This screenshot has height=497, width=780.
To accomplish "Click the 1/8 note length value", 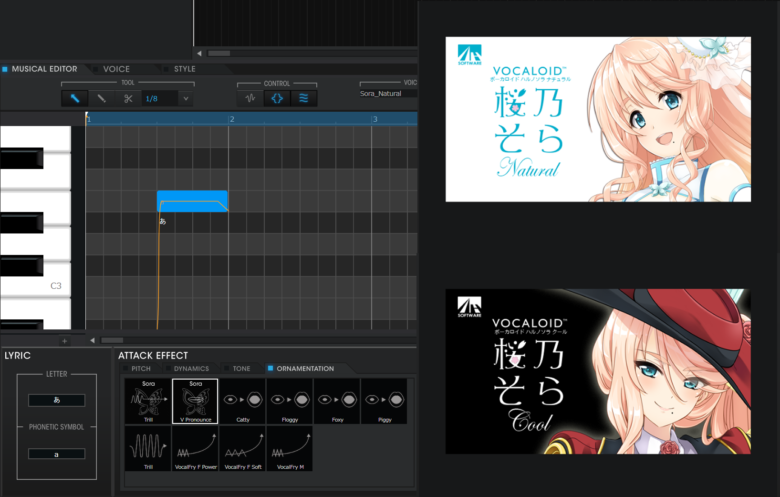I will tap(152, 99).
